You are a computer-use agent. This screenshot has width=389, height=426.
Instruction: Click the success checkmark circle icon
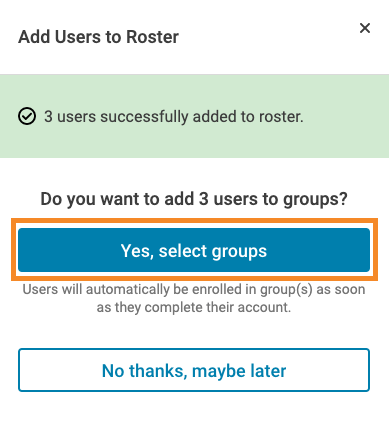tap(27, 116)
